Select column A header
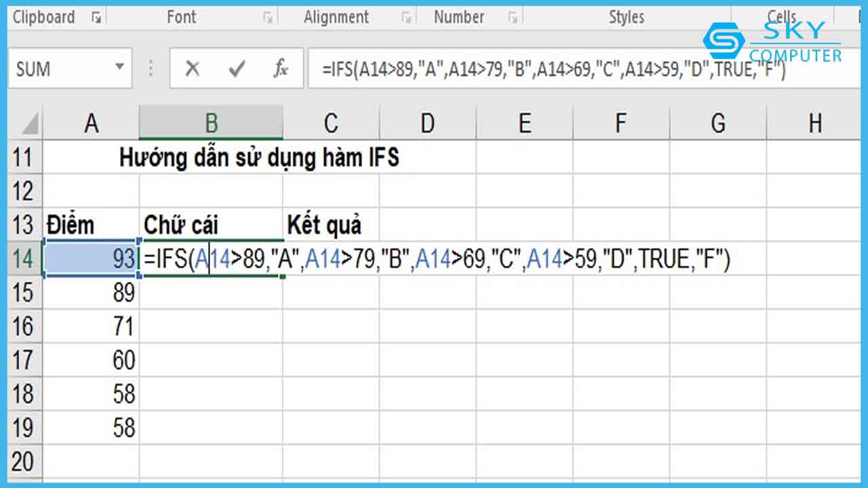The image size is (868, 488). coord(91,123)
